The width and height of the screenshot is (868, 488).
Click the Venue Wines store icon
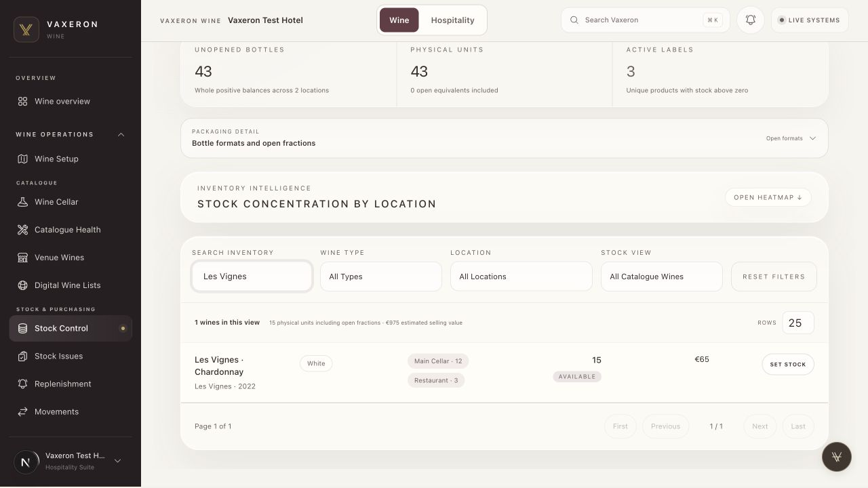(22, 258)
